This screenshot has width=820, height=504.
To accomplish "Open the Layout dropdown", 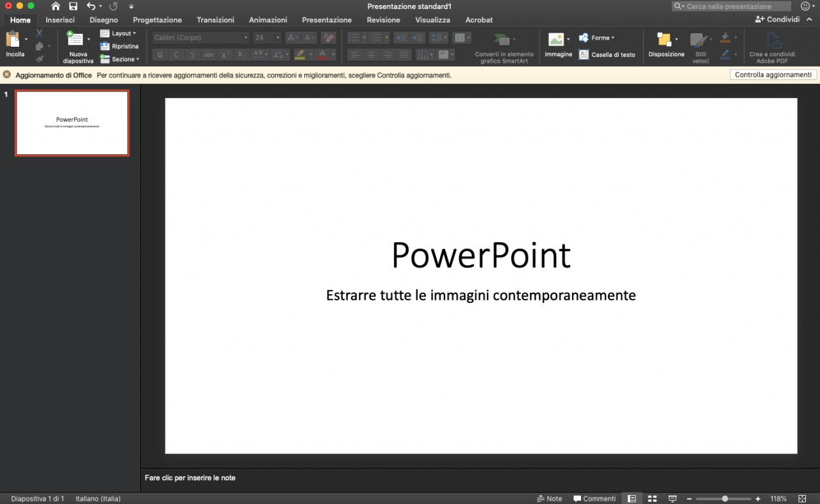I will pyautogui.click(x=119, y=33).
